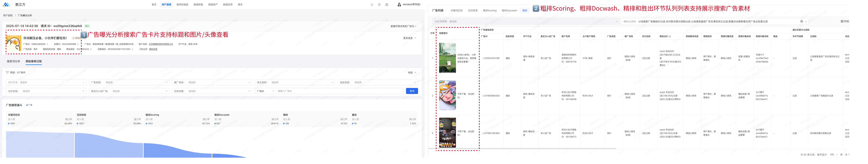Image resolution: width=868 pixels, height=164 pixels.
Task: Open the 优化目标 filter dropdown
Action: [x=295, y=82]
